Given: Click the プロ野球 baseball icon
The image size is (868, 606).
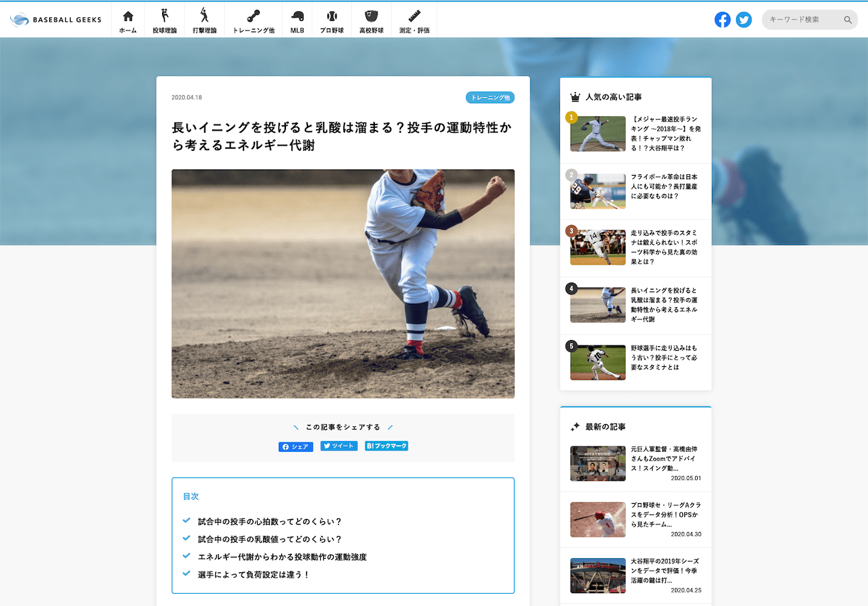Looking at the screenshot, I should click(332, 16).
